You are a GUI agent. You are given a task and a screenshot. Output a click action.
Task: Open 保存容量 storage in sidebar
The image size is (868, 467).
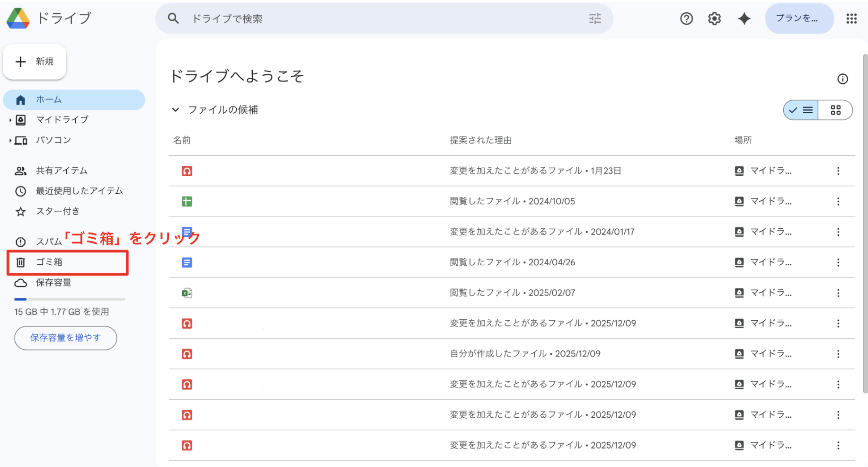(53, 283)
